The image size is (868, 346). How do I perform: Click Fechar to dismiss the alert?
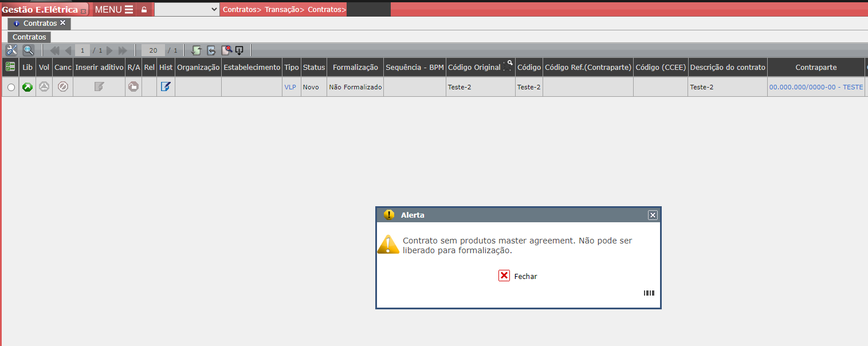(x=518, y=276)
